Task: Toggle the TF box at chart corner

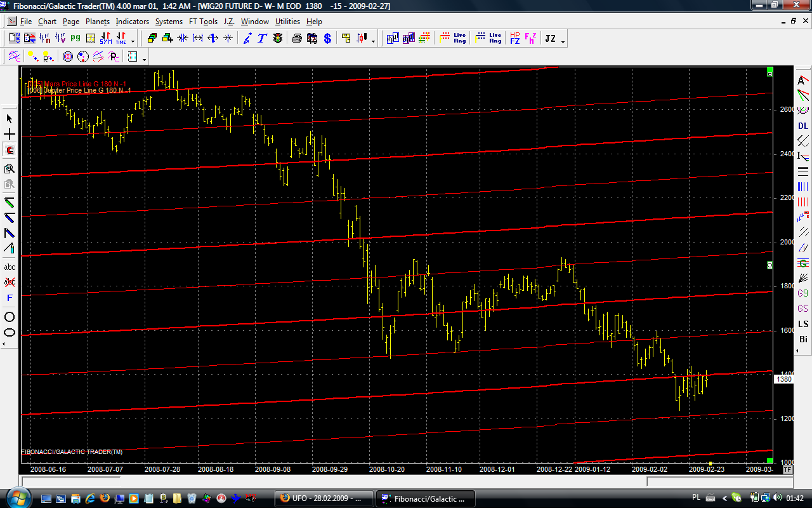Action: (787, 470)
